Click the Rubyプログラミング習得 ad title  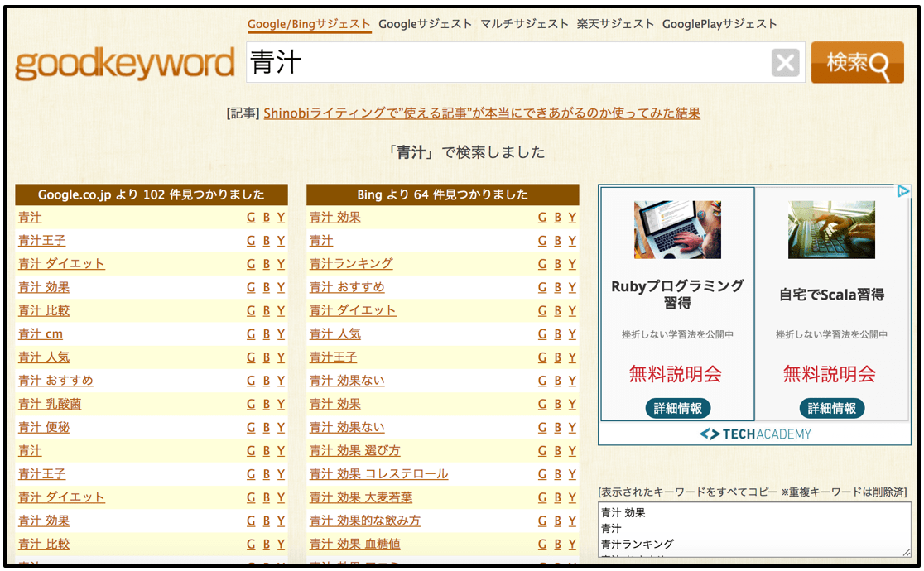pyautogui.click(x=677, y=294)
